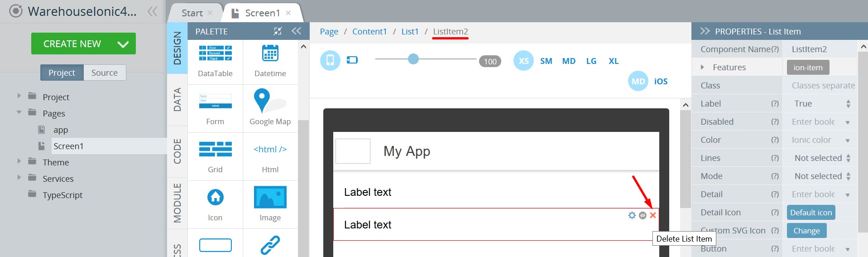Viewport: 868px width, 257px height.
Task: Open the DESIGN side tab
Action: coord(177,48)
